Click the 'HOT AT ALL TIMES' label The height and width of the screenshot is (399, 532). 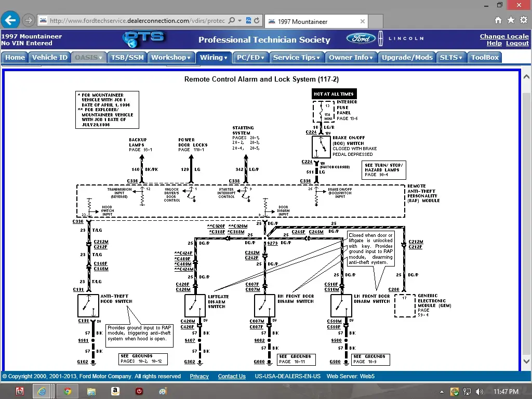[x=334, y=94]
